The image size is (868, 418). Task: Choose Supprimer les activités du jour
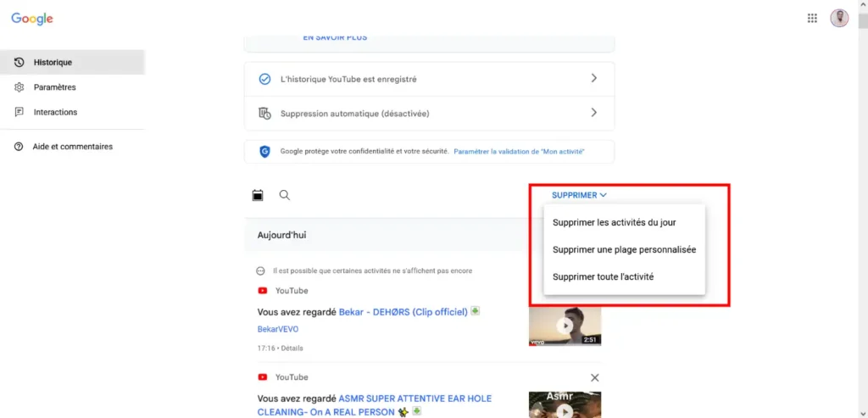[x=625, y=222]
